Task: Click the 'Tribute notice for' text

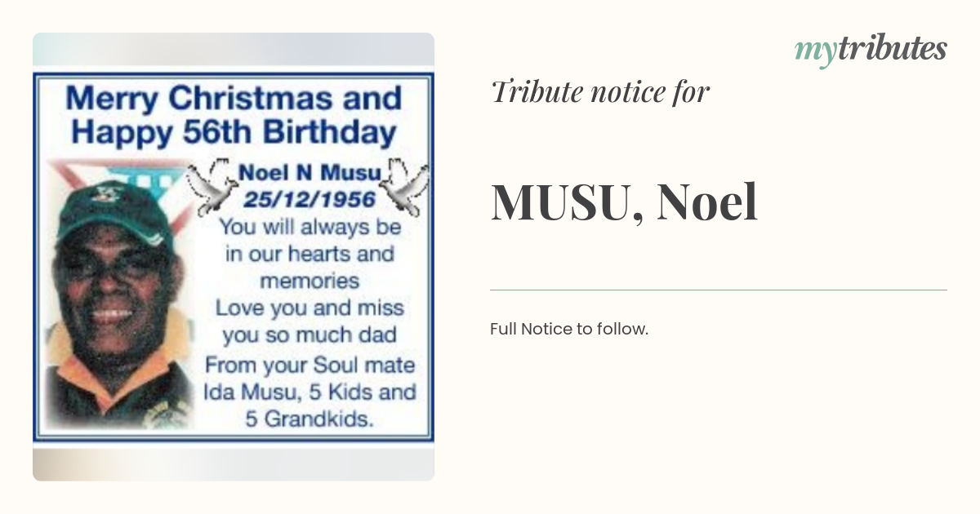Action: [600, 92]
